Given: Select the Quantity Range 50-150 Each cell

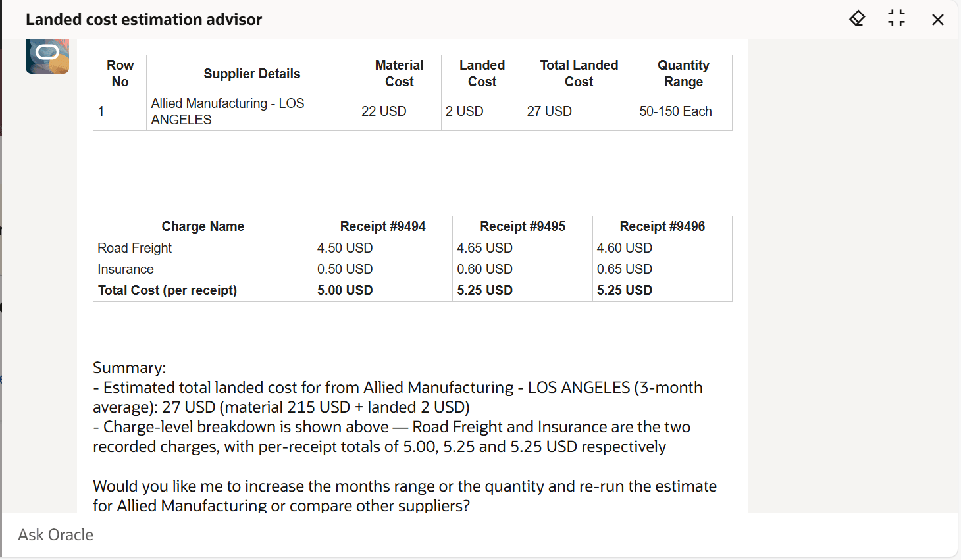Looking at the screenshot, I should pyautogui.click(x=674, y=111).
